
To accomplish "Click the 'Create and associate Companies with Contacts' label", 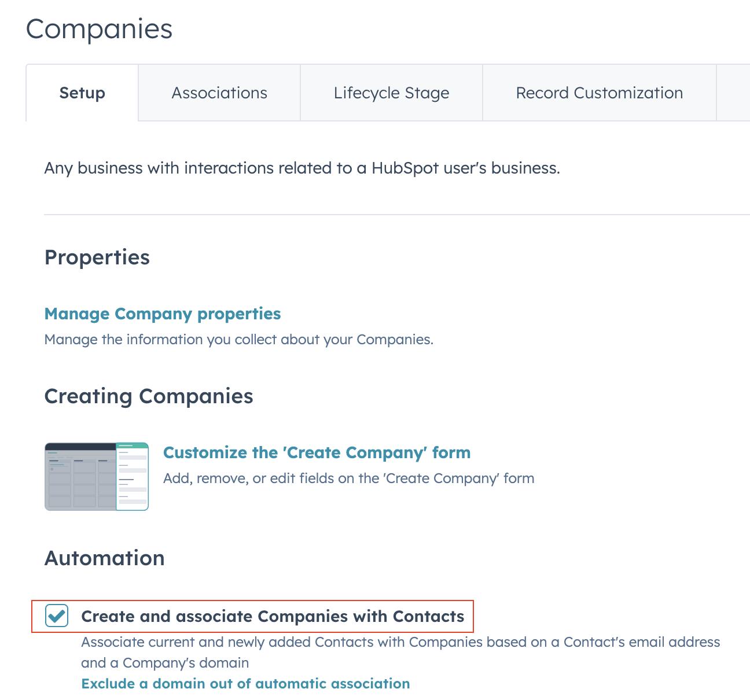I will pyautogui.click(x=273, y=617).
